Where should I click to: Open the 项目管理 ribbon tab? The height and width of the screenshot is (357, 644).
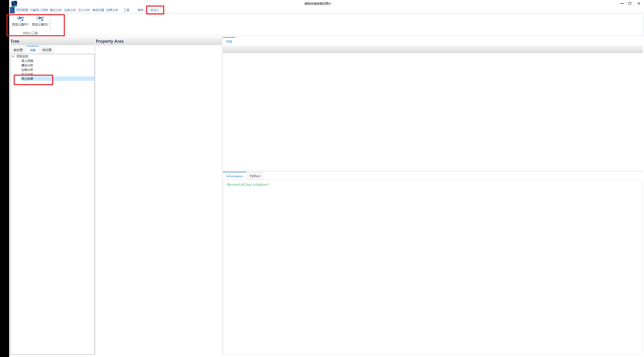click(22, 10)
